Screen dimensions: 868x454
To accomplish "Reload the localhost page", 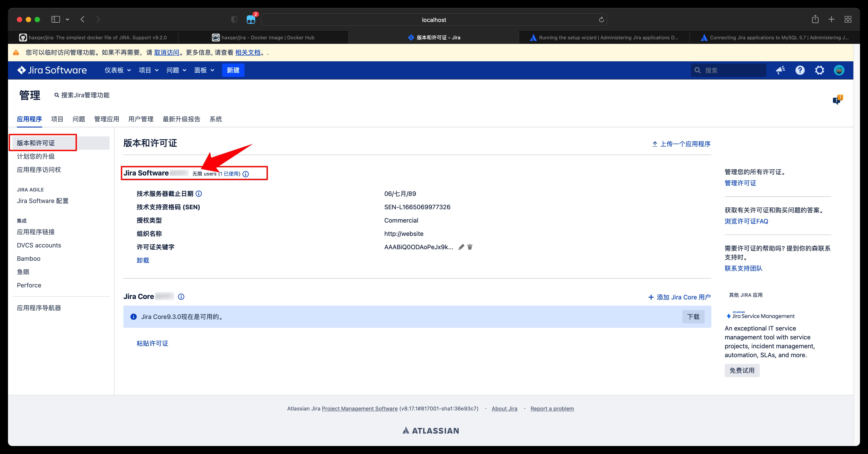I will coord(601,20).
